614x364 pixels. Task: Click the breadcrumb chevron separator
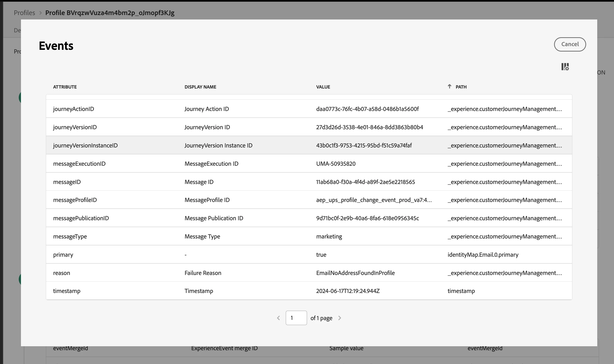pos(40,13)
